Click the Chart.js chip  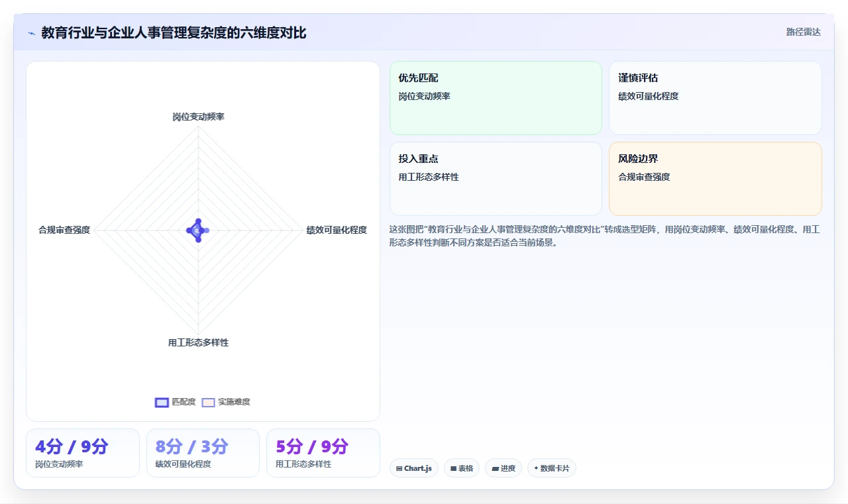tap(414, 468)
